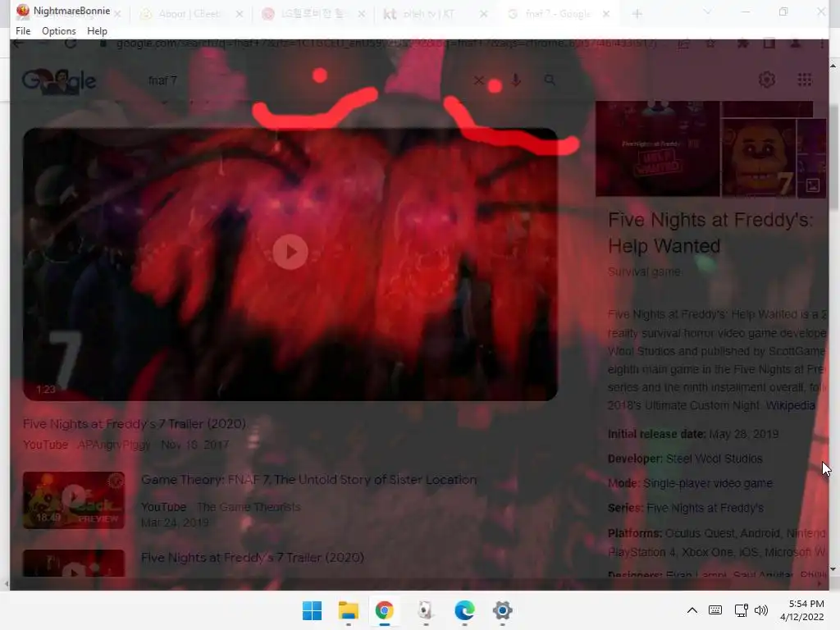Start voice search with microphone icon
This screenshot has width=840, height=630.
(516, 80)
